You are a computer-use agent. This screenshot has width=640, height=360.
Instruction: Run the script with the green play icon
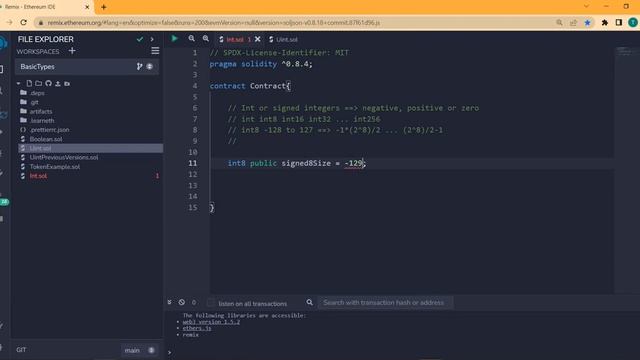tap(175, 39)
